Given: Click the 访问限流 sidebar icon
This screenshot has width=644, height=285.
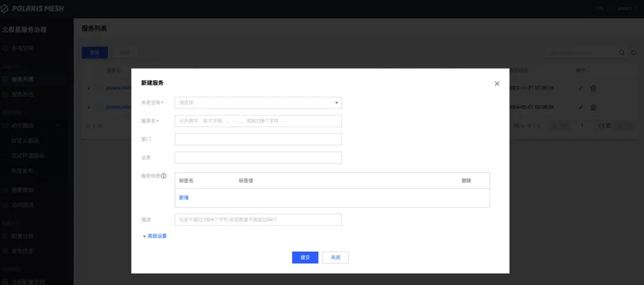Looking at the screenshot, I should pos(5,205).
